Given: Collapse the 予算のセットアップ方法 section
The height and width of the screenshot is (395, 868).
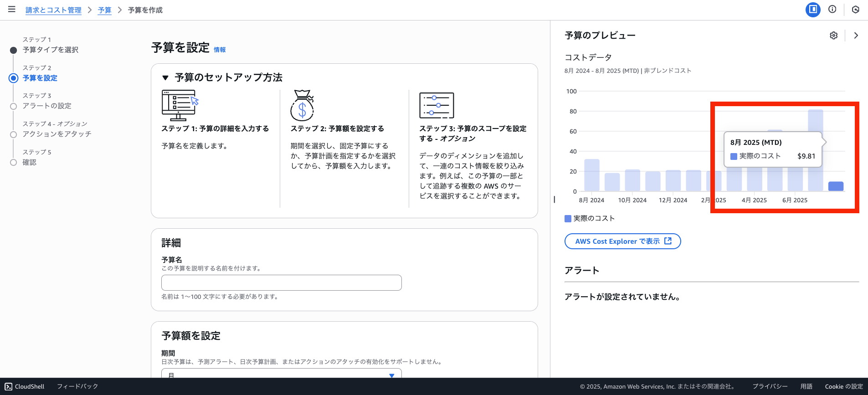Looking at the screenshot, I should click(x=165, y=78).
